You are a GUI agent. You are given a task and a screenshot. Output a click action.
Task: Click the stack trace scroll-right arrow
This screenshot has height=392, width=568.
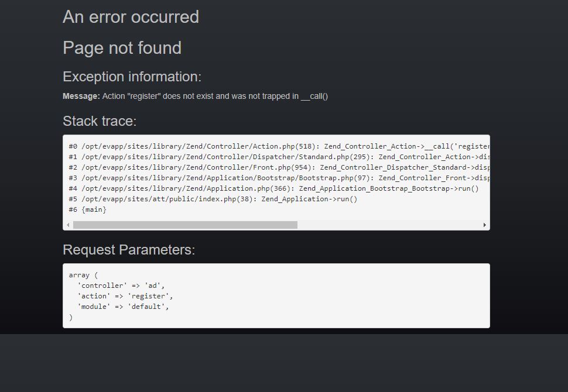coord(484,225)
